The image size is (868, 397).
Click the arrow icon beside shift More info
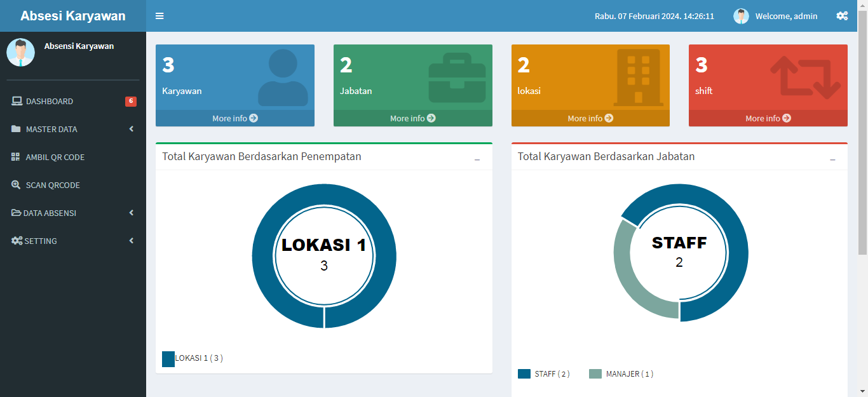(x=787, y=118)
